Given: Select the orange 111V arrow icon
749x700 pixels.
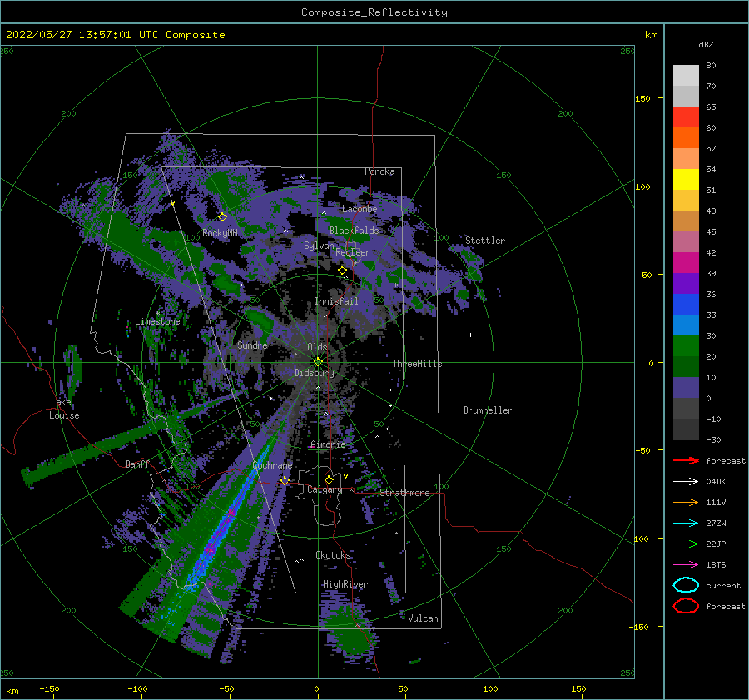Looking at the screenshot, I should 686,502.
